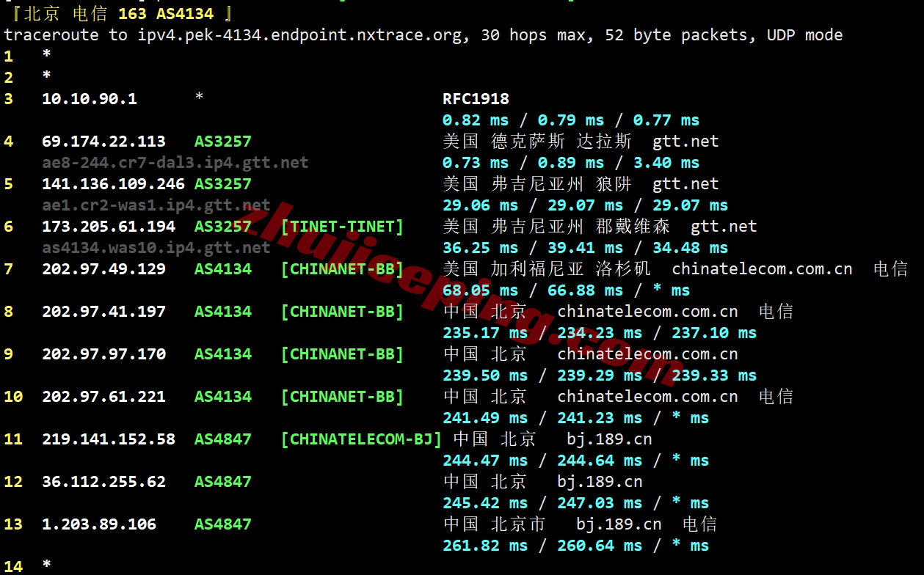Click the IP address 202.97.41.197
Image resolution: width=924 pixels, height=575 pixels.
coord(103,312)
